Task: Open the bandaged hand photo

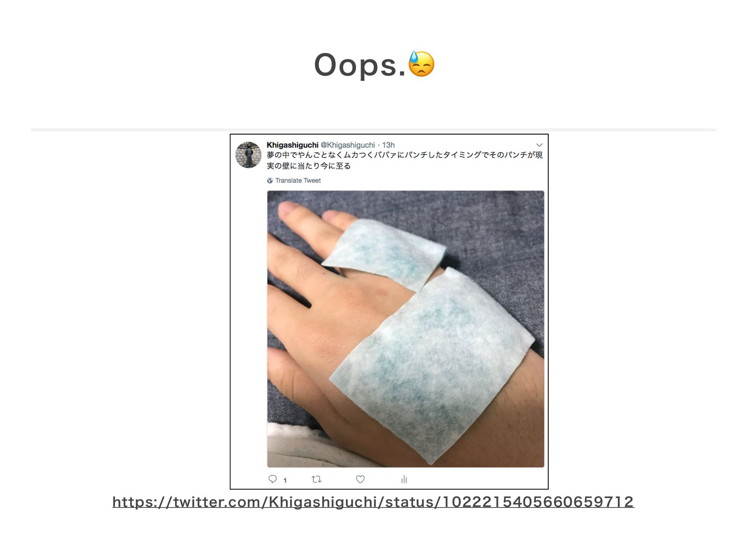Action: [405, 329]
